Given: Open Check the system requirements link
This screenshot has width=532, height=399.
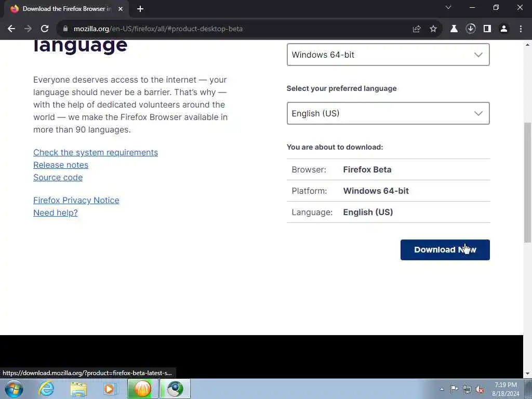Looking at the screenshot, I should 96,152.
